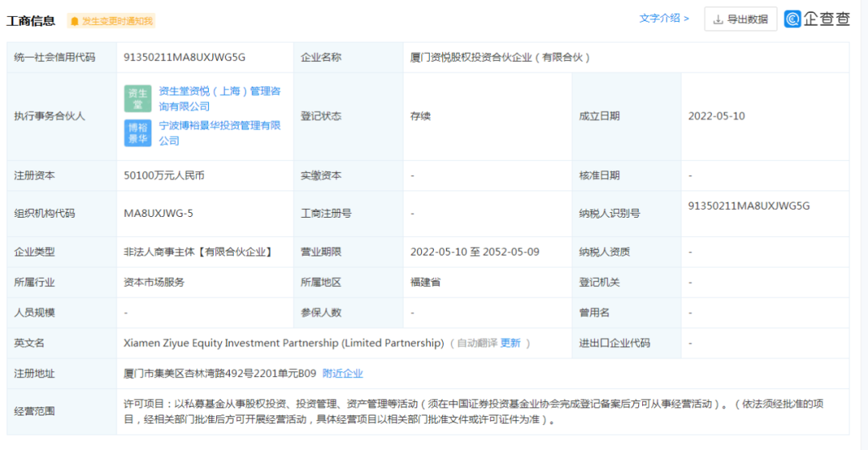Open the 附近企业 nearby companies link

pos(342,374)
